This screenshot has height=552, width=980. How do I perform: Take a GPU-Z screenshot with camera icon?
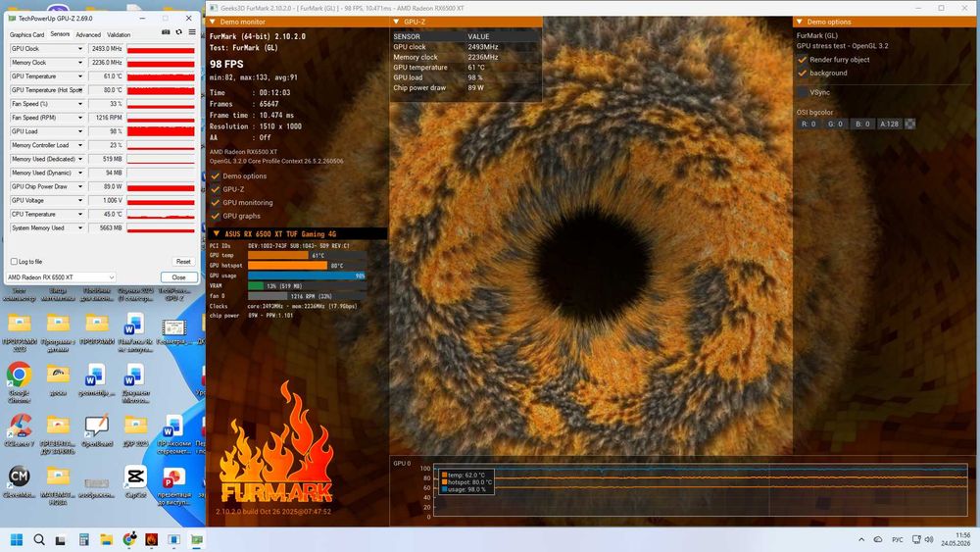[166, 32]
